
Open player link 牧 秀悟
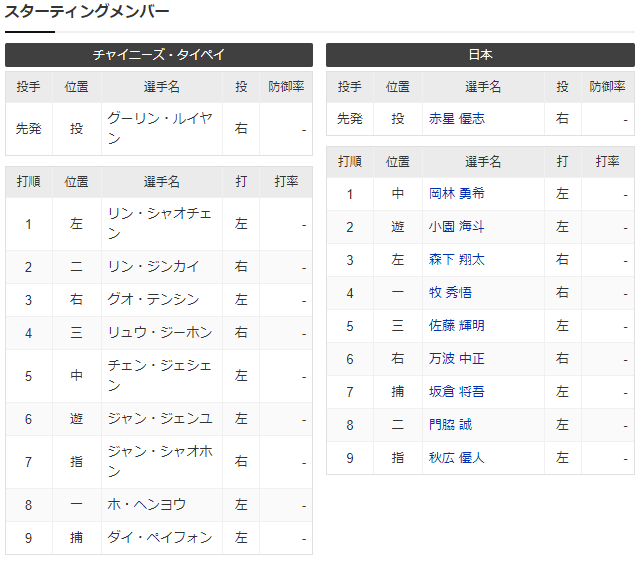pyautogui.click(x=450, y=293)
